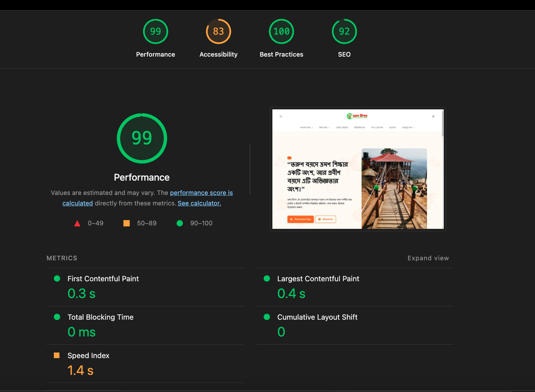This screenshot has width=535, height=392.
Task: Click the SEO 92 score gauge
Action: pos(344,31)
